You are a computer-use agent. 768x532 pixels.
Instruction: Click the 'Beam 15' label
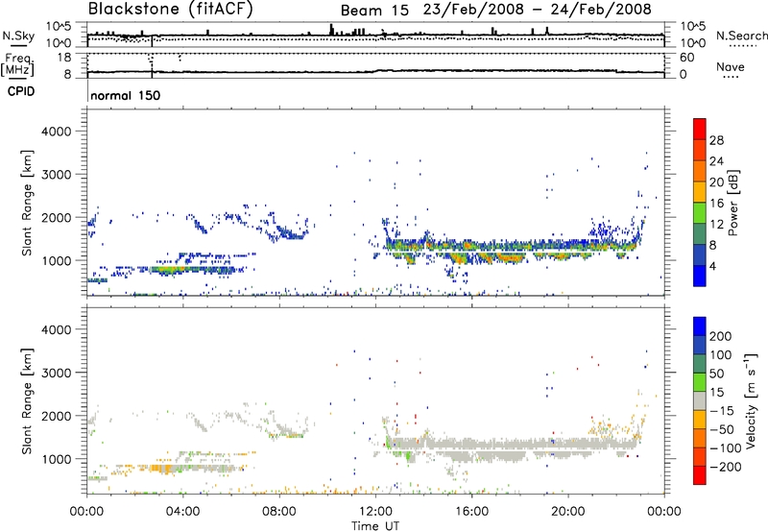(x=374, y=11)
